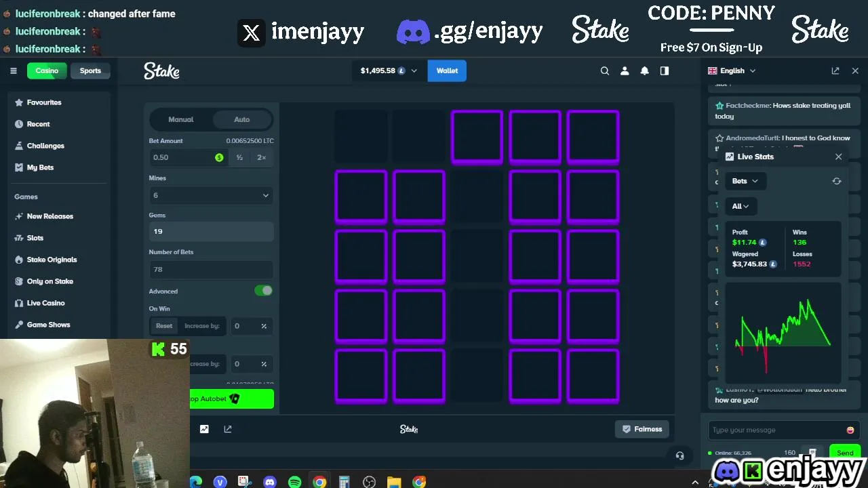Open New Releases in sidebar

(x=50, y=216)
